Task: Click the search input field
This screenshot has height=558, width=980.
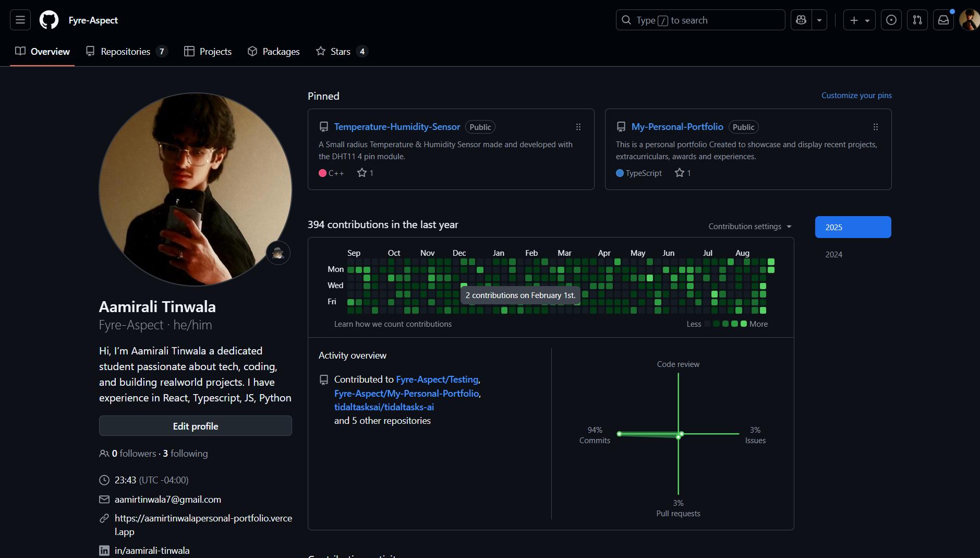Action: click(x=700, y=20)
